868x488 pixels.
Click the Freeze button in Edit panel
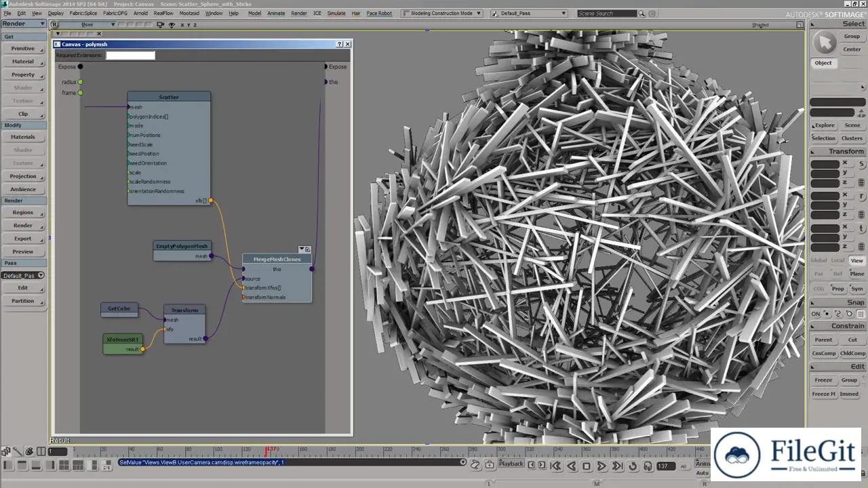pyautogui.click(x=823, y=380)
